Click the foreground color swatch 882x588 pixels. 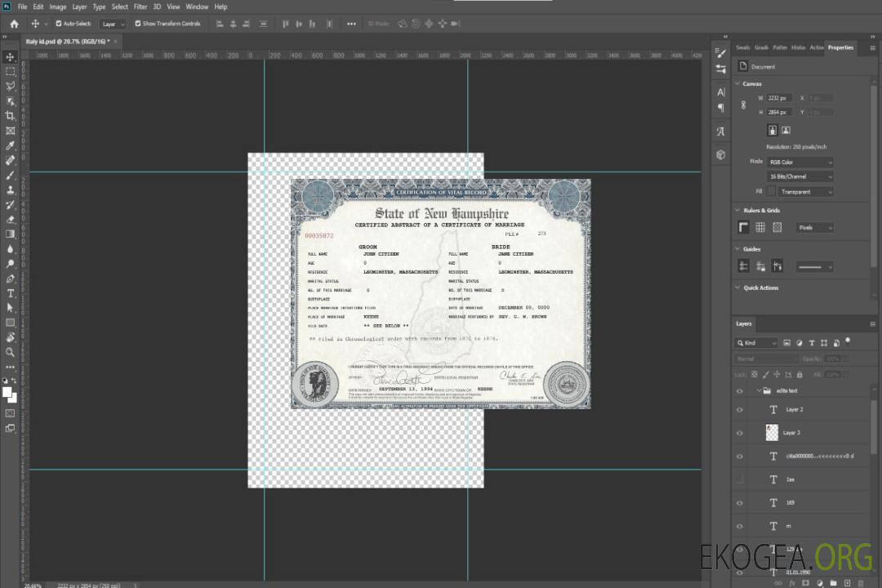tap(7, 392)
